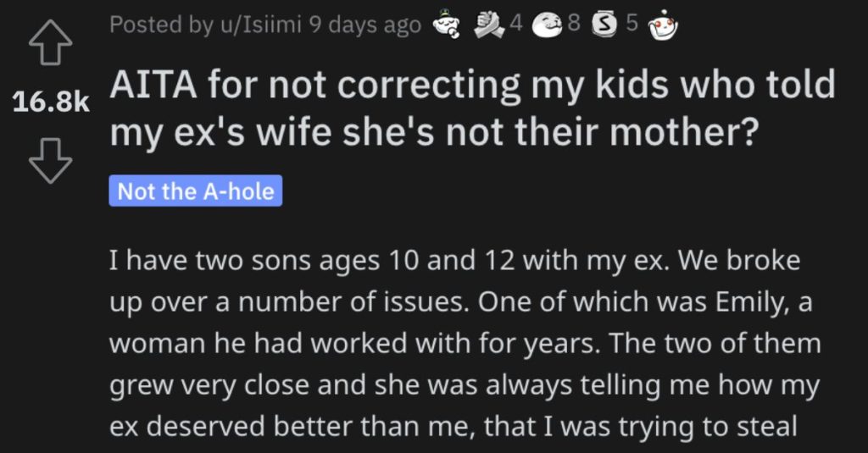Viewport: 868px width, 453px height.
Task: Click the last visible body line
Action: click(453, 427)
